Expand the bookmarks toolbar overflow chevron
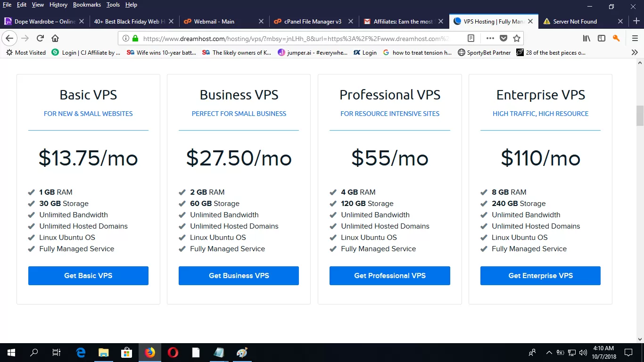This screenshot has height=362, width=644. click(635, 52)
